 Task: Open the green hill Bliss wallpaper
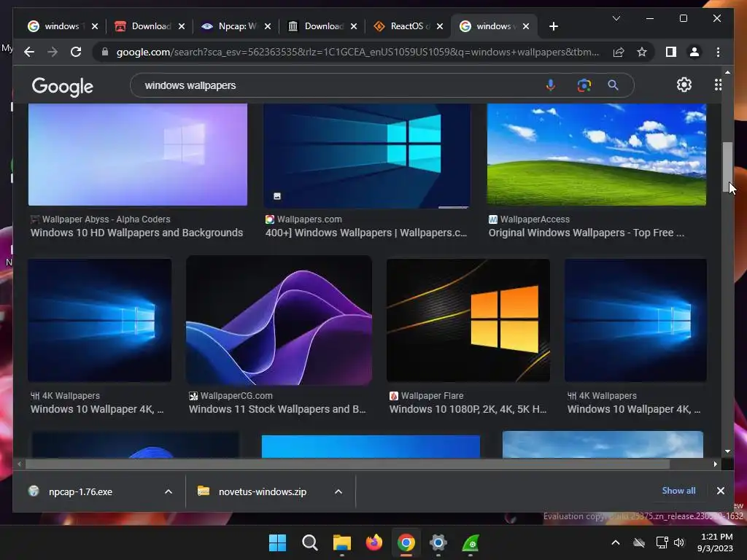(x=597, y=155)
